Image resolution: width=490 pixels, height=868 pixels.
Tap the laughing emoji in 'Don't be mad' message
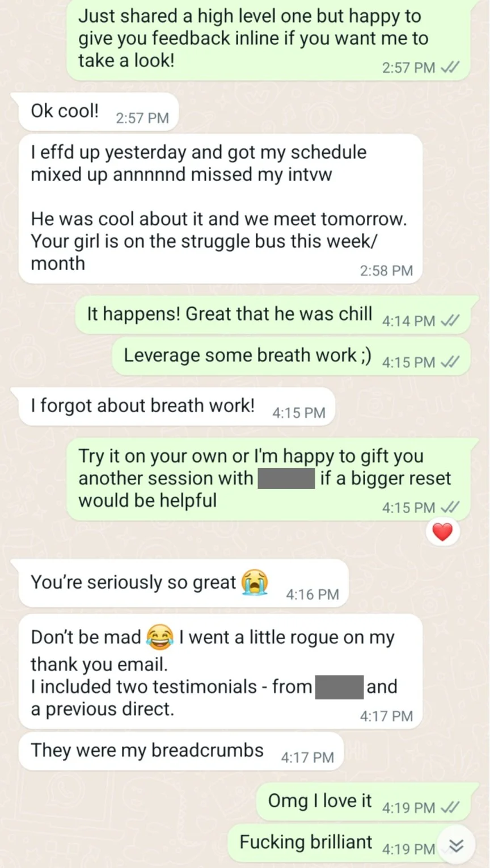[160, 638]
